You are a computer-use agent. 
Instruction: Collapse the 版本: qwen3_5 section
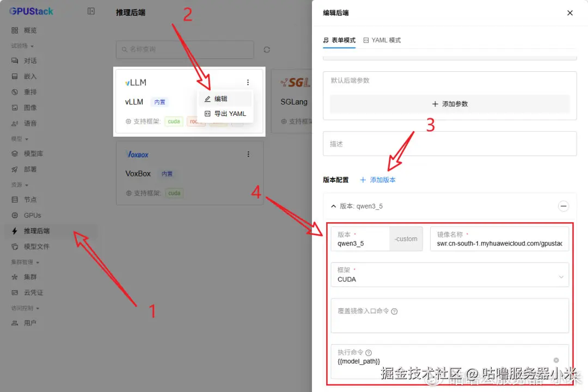[x=334, y=206]
